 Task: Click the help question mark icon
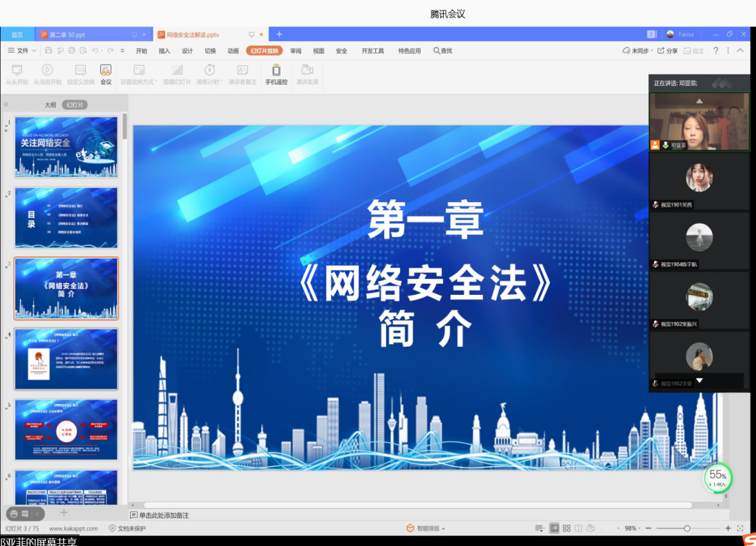pyautogui.click(x=715, y=50)
